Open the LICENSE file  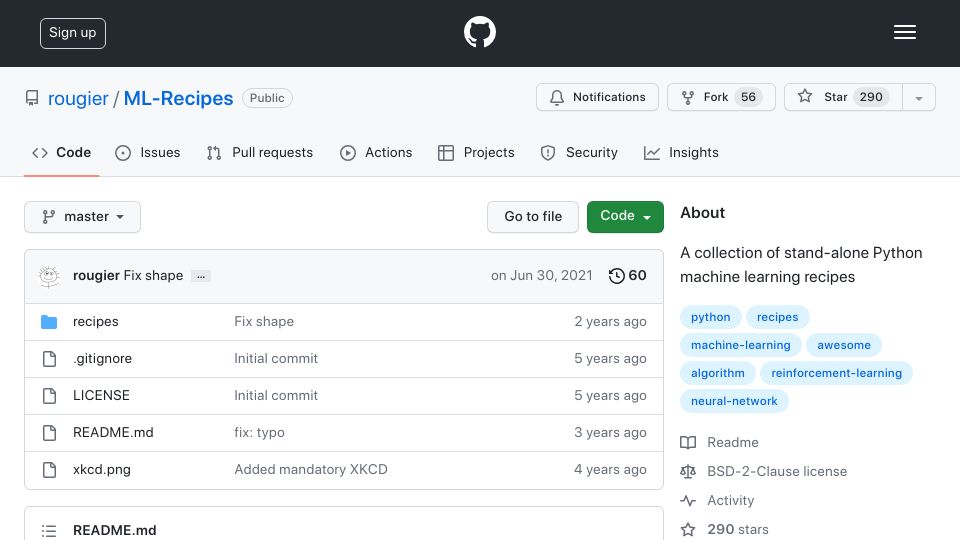[101, 396]
